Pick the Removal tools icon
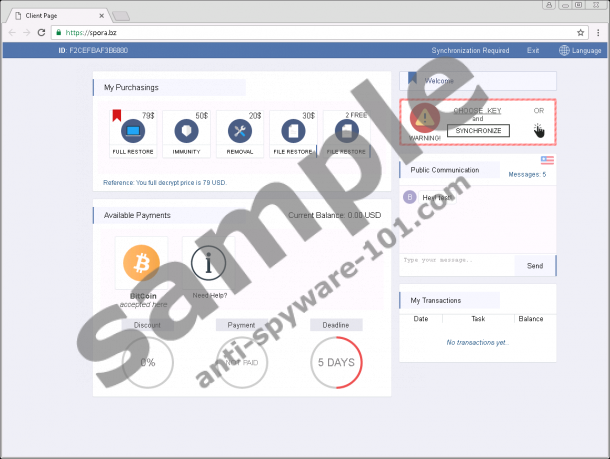Screen dimensions: 610x459 [239, 131]
